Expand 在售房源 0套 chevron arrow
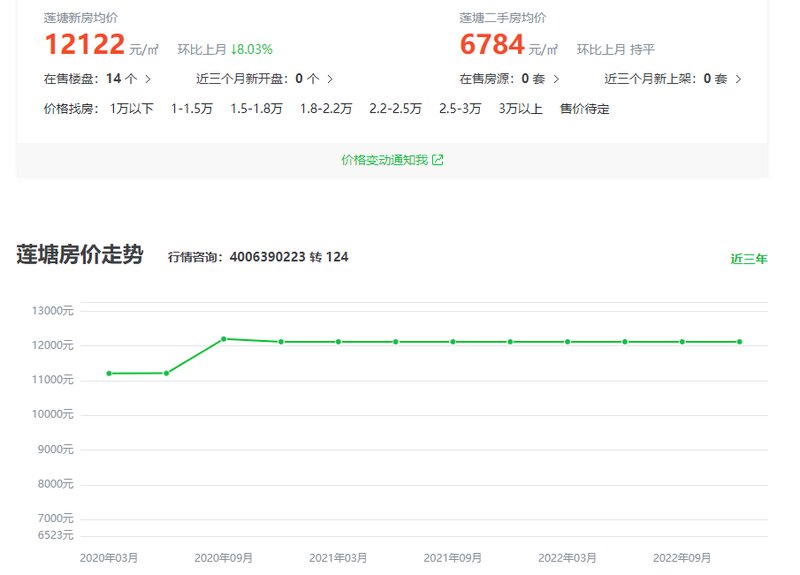This screenshot has height=575, width=800. pyautogui.click(x=556, y=79)
